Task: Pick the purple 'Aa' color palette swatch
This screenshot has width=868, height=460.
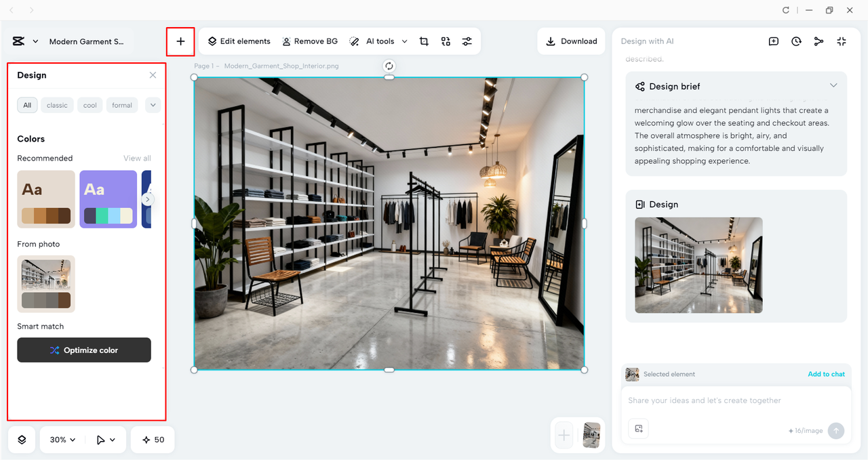Action: coord(108,199)
